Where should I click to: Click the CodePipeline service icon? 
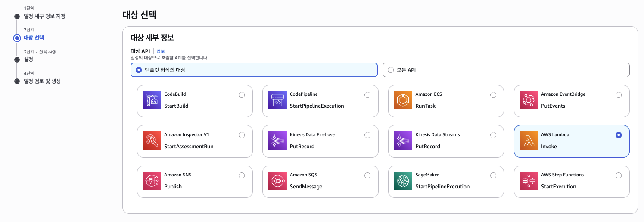tap(277, 100)
